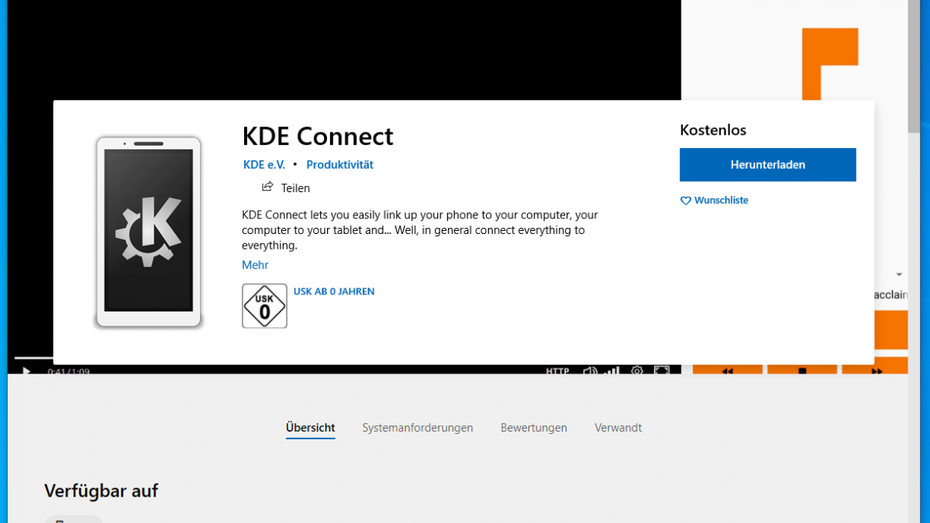Click the share arrow icon beside Teilen
The height and width of the screenshot is (523, 930).
[267, 187]
